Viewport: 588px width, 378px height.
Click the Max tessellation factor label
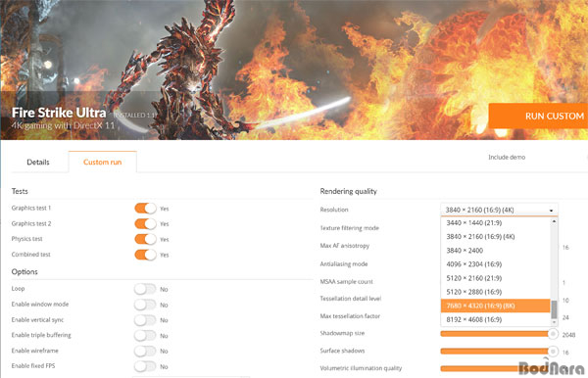point(350,316)
